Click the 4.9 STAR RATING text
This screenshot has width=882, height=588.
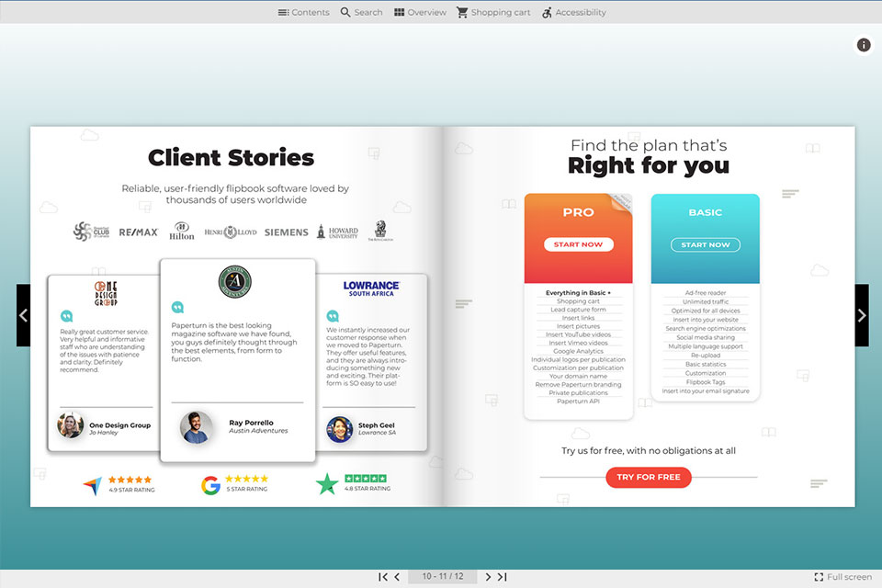131,490
